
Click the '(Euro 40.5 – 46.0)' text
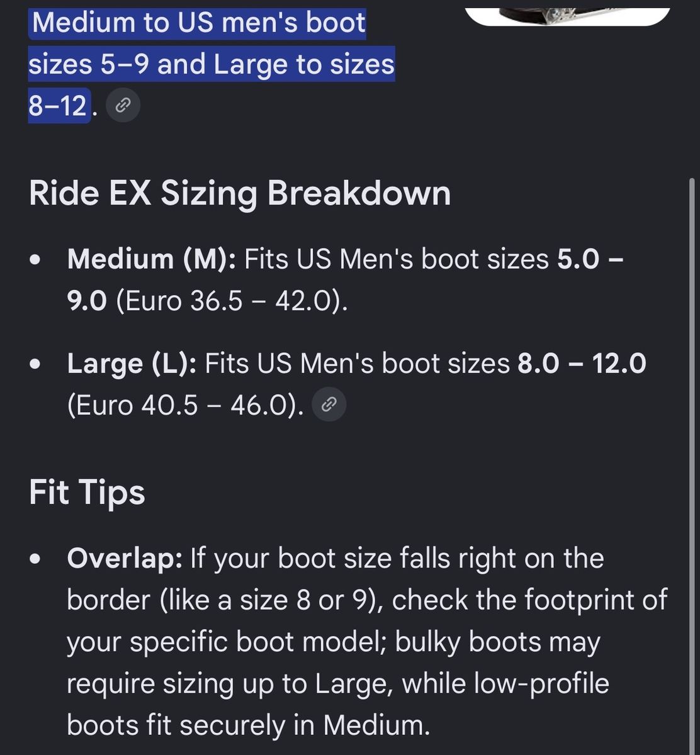coord(186,406)
